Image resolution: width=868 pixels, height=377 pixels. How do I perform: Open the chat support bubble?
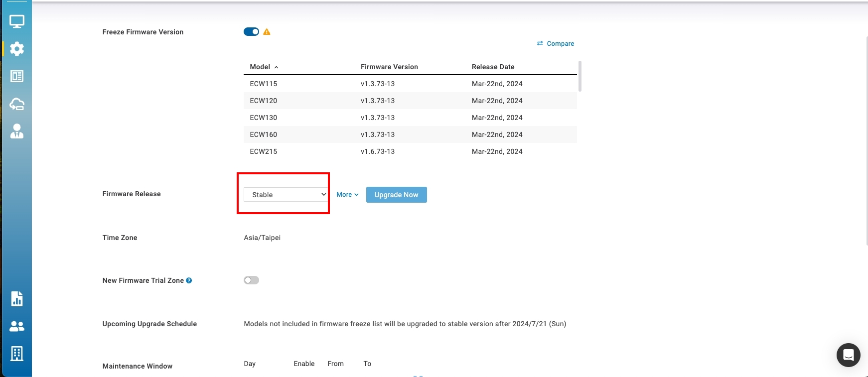[848, 355]
